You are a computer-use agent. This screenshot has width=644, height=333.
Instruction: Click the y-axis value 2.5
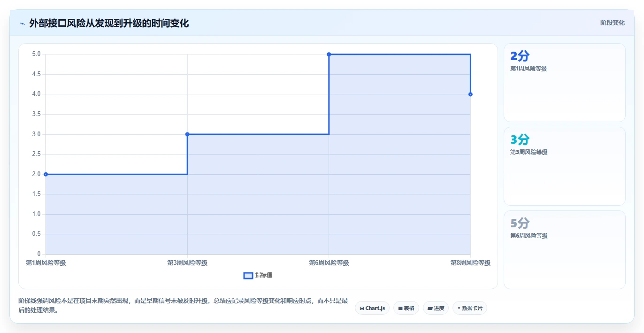click(36, 155)
